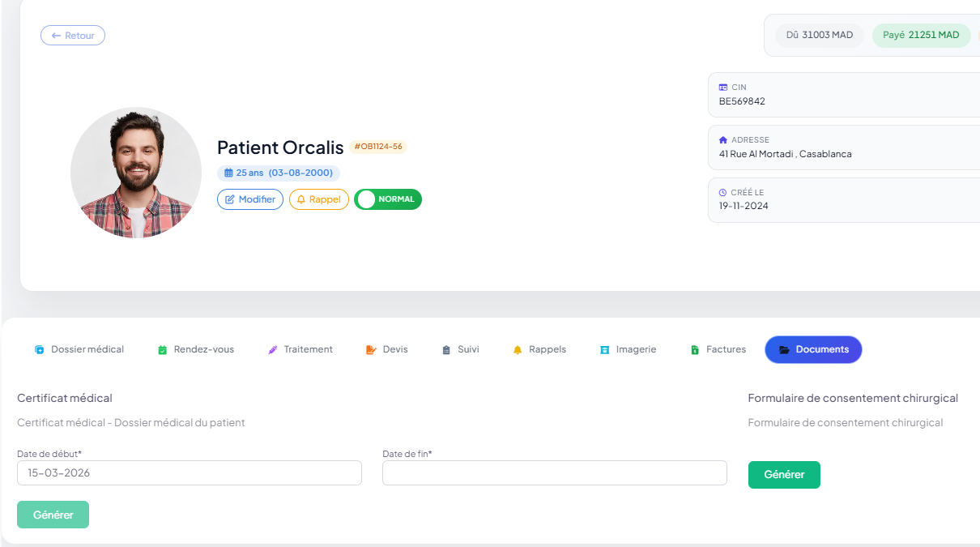Click the Payé 21251 MAD badge

point(921,36)
